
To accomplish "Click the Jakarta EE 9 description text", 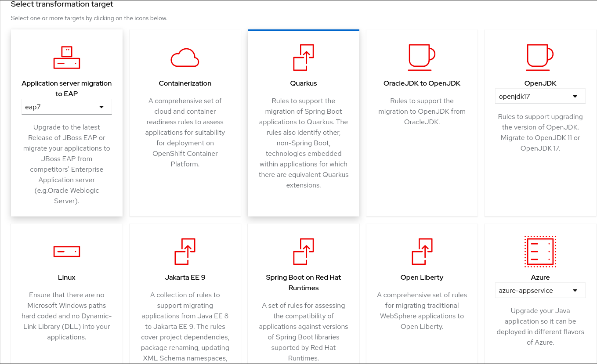I will [x=185, y=326].
